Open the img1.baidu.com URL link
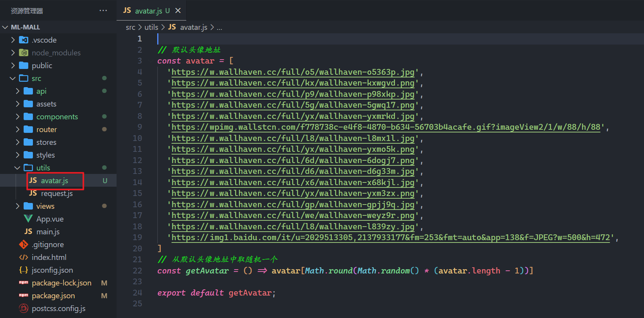The width and height of the screenshot is (644, 318). tap(391, 237)
